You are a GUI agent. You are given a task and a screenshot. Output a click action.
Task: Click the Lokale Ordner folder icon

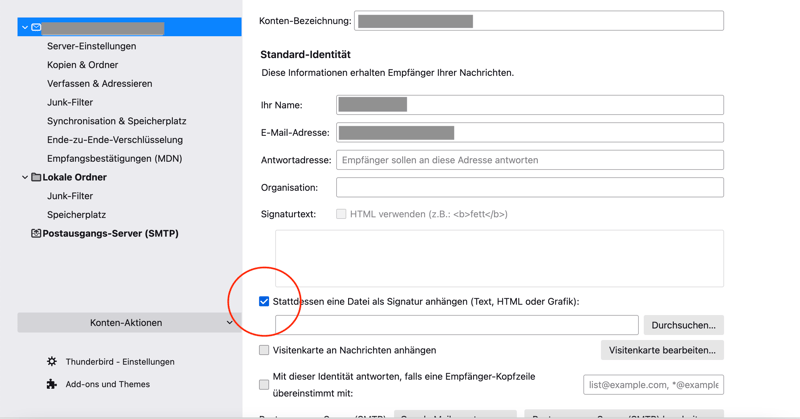coord(36,177)
